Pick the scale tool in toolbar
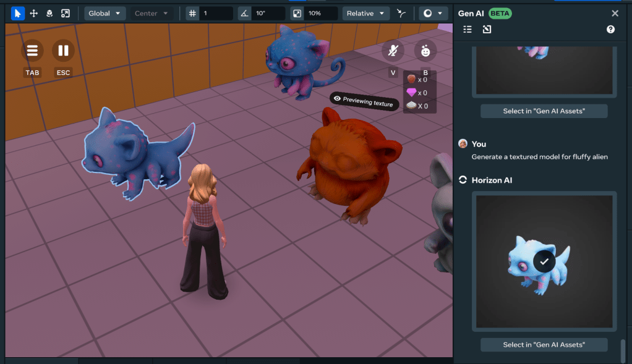The width and height of the screenshot is (632, 364). point(66,13)
